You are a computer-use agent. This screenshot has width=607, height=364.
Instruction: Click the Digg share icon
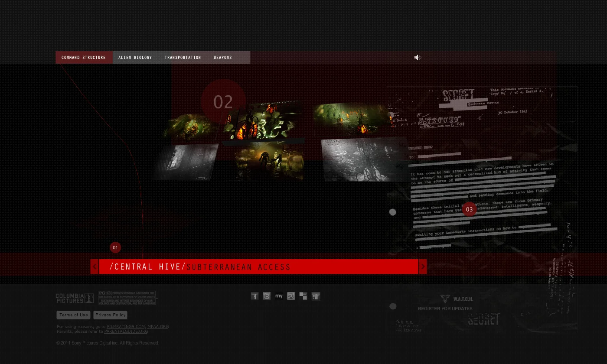tap(316, 296)
